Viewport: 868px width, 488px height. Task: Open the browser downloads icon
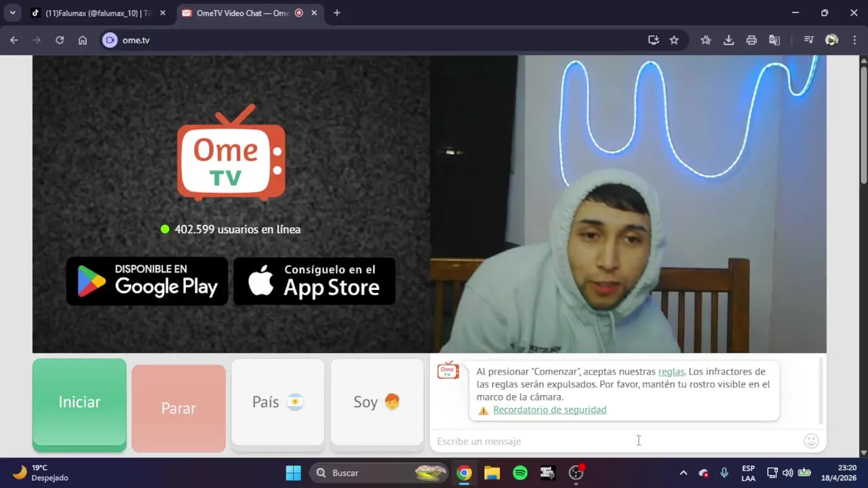pyautogui.click(x=729, y=40)
